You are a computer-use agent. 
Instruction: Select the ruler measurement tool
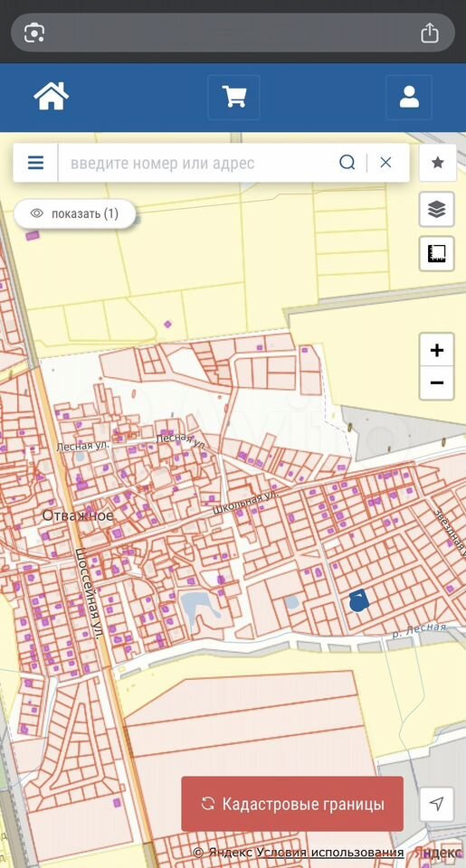[437, 253]
